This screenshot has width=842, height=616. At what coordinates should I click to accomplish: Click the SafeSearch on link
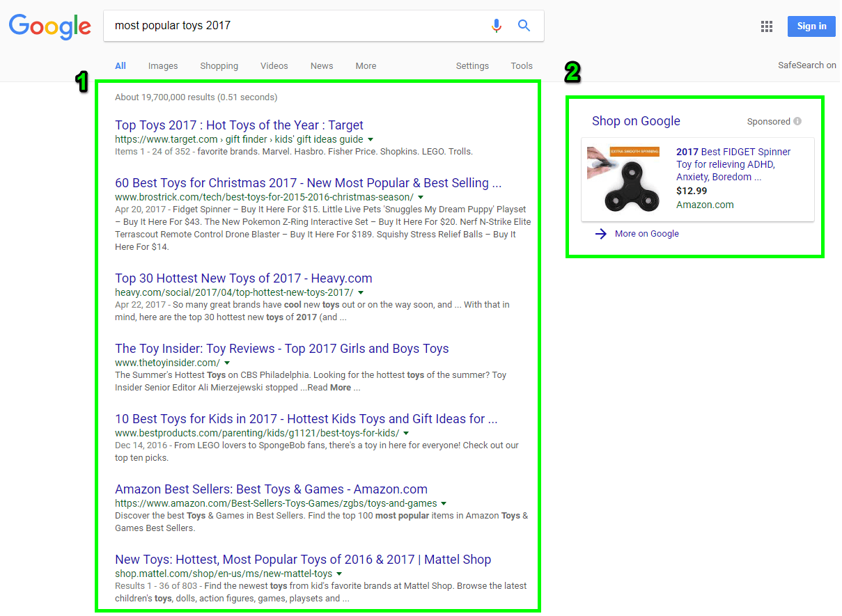pyautogui.click(x=806, y=65)
